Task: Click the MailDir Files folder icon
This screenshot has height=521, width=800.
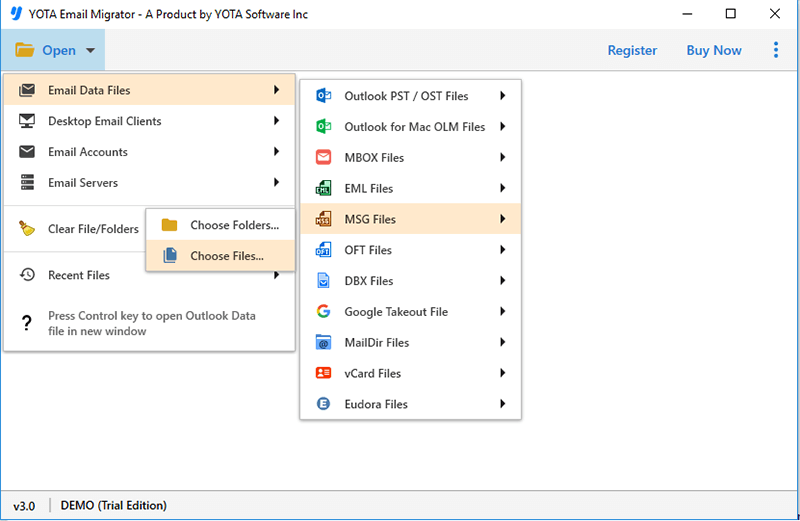Action: click(323, 342)
